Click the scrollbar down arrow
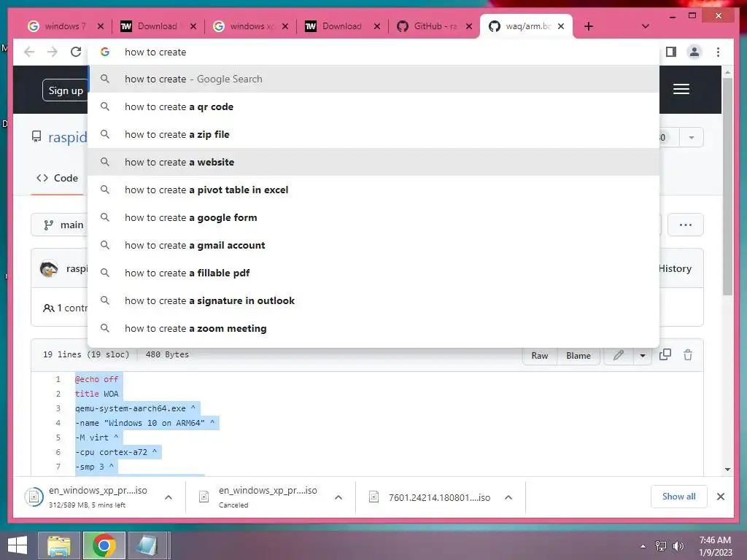The image size is (747, 560). pyautogui.click(x=727, y=470)
